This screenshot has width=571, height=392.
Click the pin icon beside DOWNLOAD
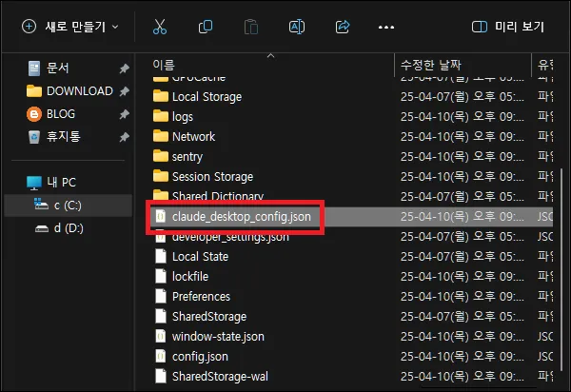[x=125, y=91]
